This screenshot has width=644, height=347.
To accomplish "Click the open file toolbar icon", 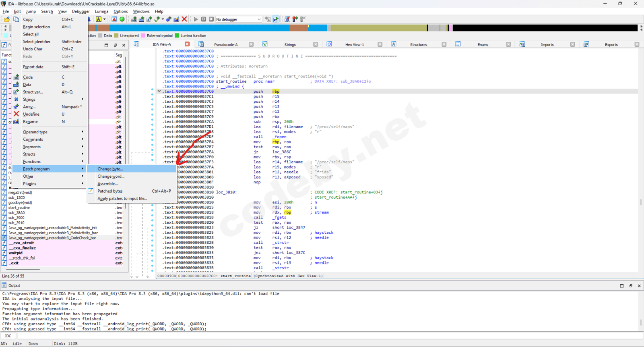I will tap(7, 19).
